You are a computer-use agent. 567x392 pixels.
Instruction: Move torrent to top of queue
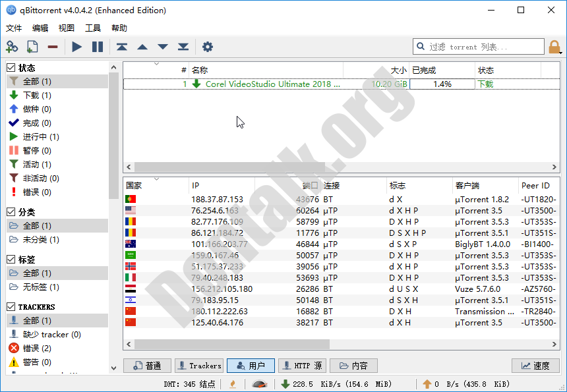[122, 47]
